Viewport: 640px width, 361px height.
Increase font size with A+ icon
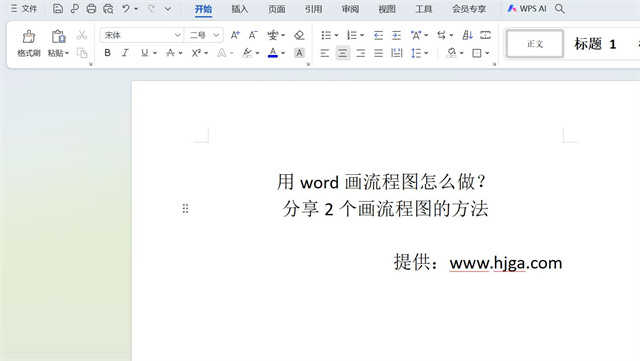point(235,35)
